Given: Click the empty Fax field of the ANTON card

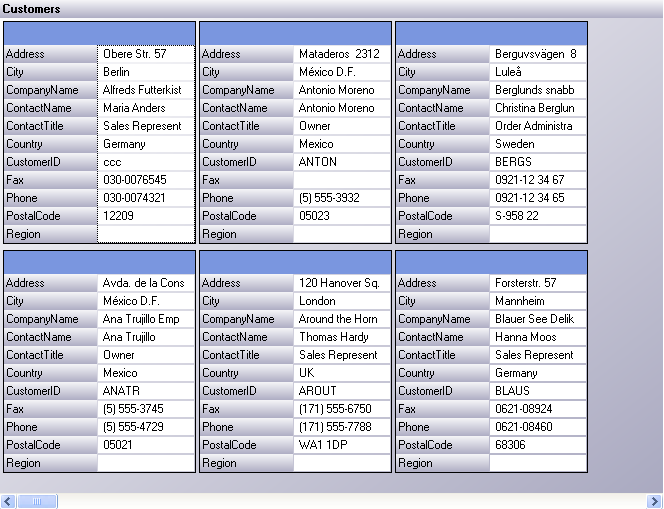Looking at the screenshot, I should coord(342,180).
